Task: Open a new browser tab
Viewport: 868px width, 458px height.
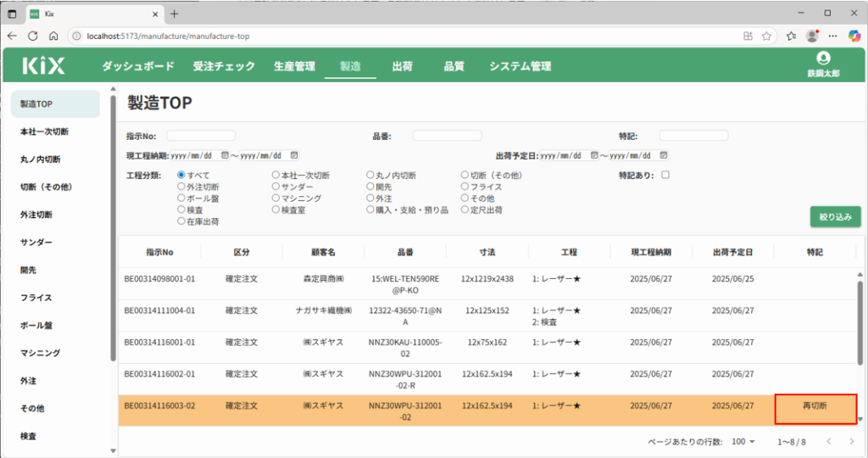Action: pyautogui.click(x=175, y=14)
